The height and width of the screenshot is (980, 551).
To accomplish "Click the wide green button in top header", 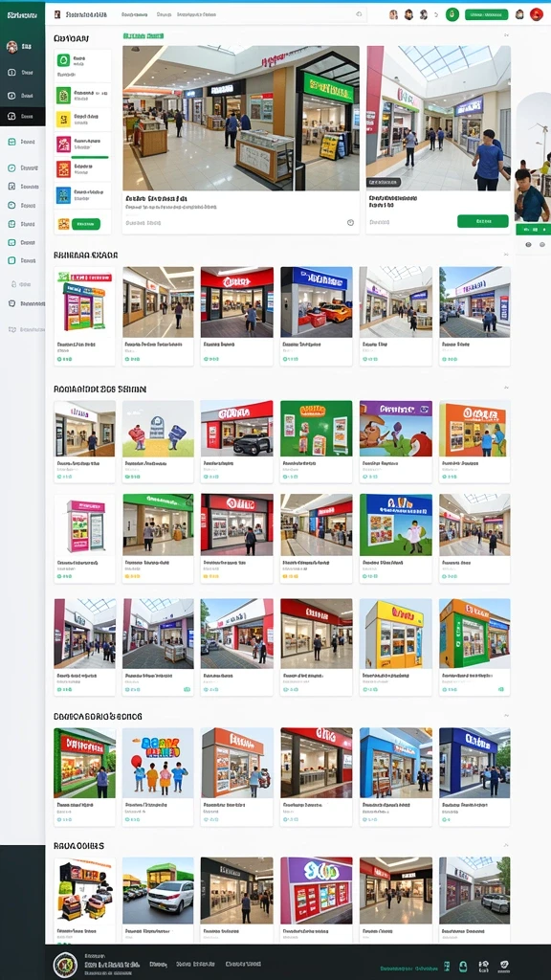I will click(x=486, y=14).
